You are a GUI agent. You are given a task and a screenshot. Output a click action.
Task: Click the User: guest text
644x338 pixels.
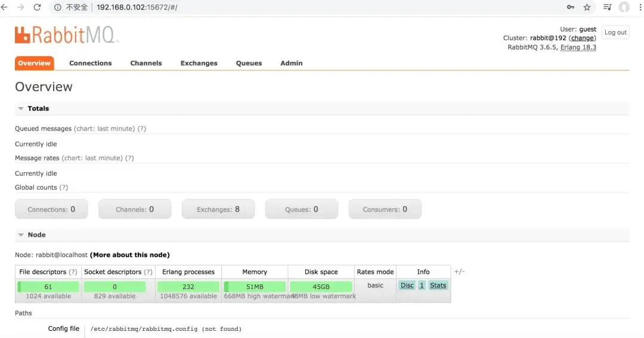click(x=578, y=29)
